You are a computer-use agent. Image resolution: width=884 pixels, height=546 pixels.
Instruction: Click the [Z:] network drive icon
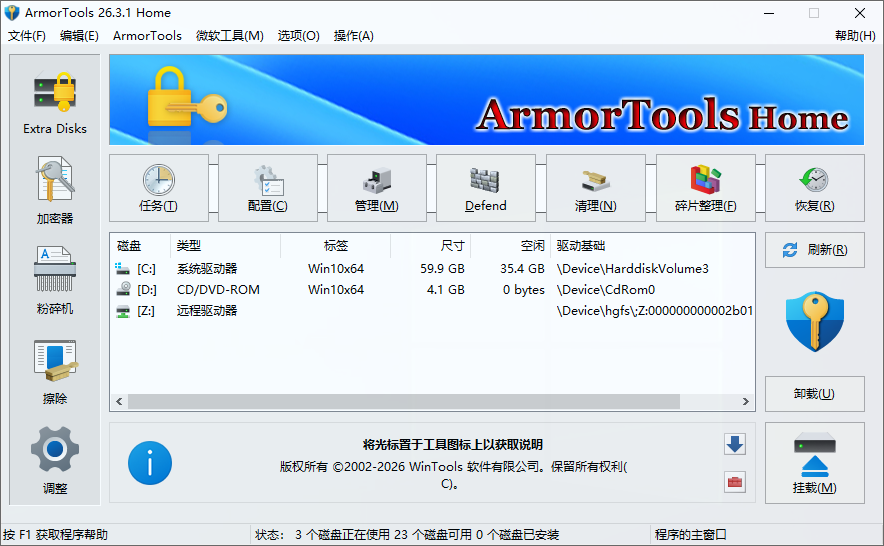click(122, 311)
